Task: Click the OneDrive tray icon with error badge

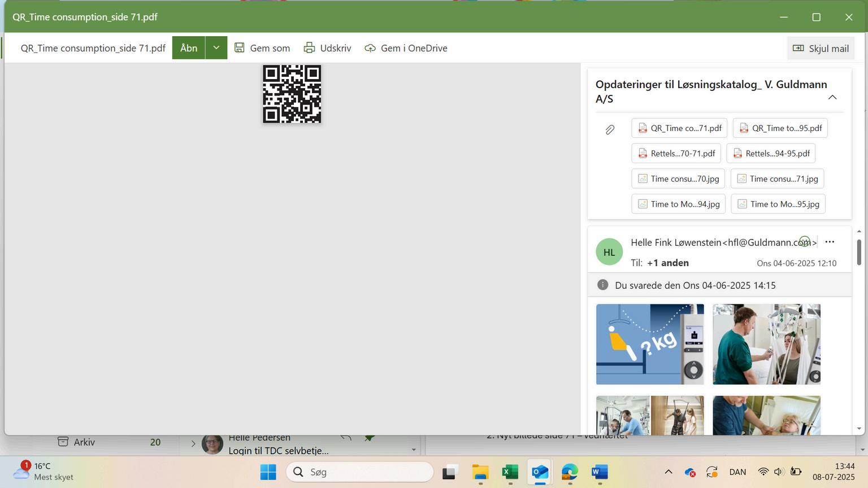Action: 689,472
